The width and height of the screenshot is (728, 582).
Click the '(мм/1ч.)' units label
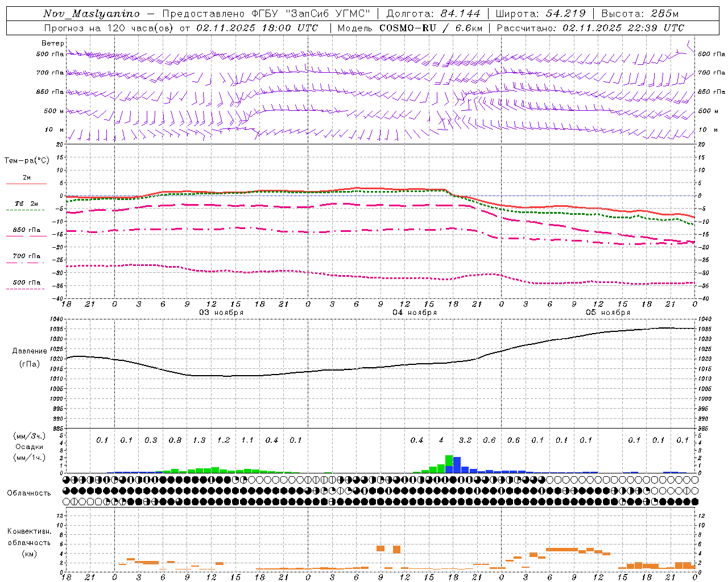coord(29,458)
